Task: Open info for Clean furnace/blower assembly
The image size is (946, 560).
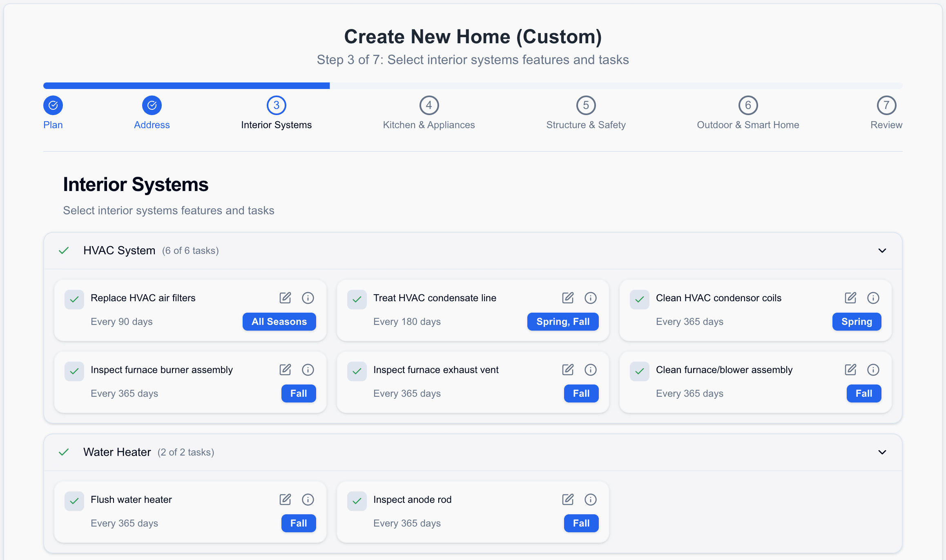Action: coord(873,370)
